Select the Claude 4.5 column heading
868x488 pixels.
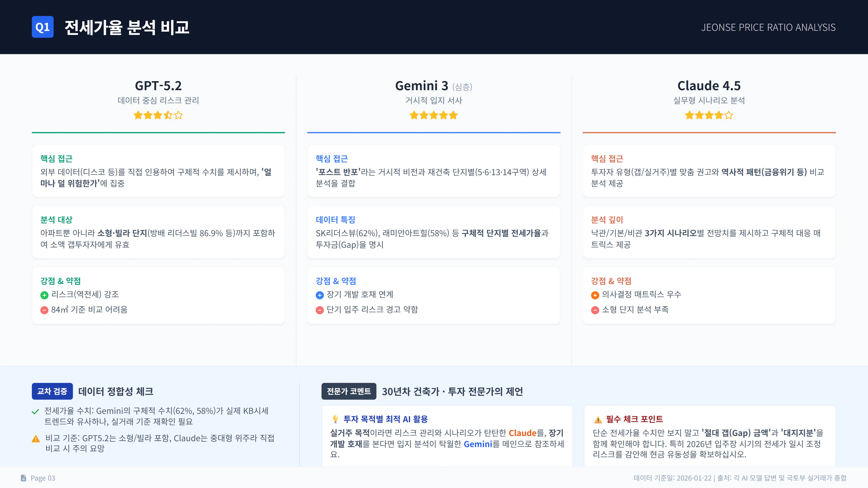click(x=709, y=85)
